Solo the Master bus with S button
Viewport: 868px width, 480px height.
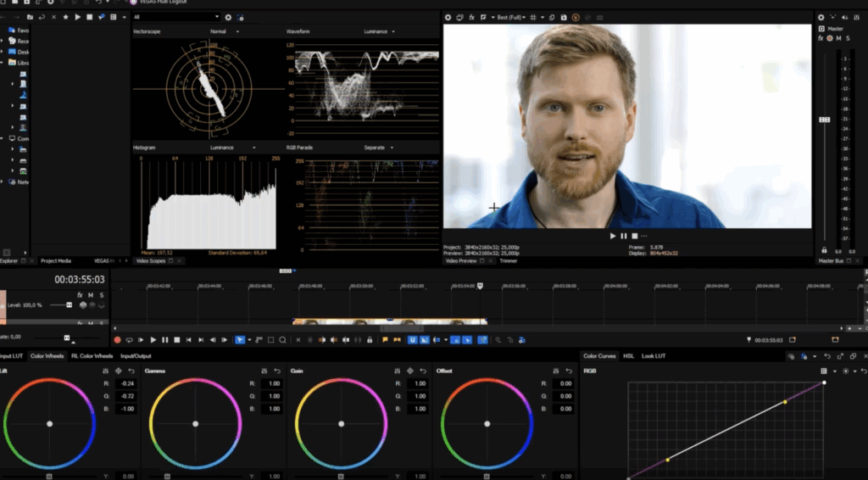848,38
